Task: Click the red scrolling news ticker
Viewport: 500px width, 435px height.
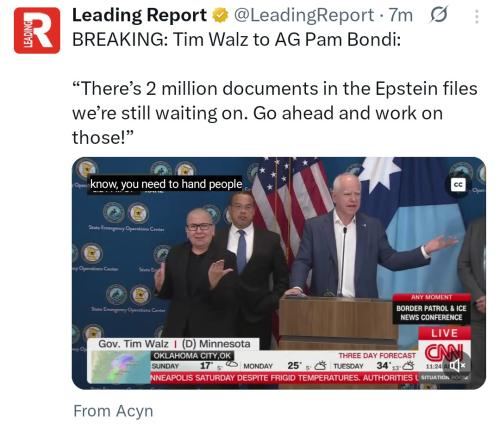Action: click(284, 378)
